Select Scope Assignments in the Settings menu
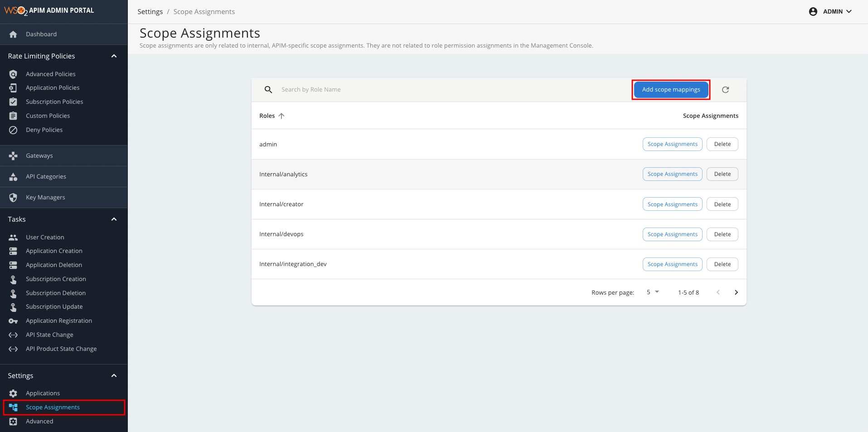This screenshot has height=432, width=868. (53, 407)
